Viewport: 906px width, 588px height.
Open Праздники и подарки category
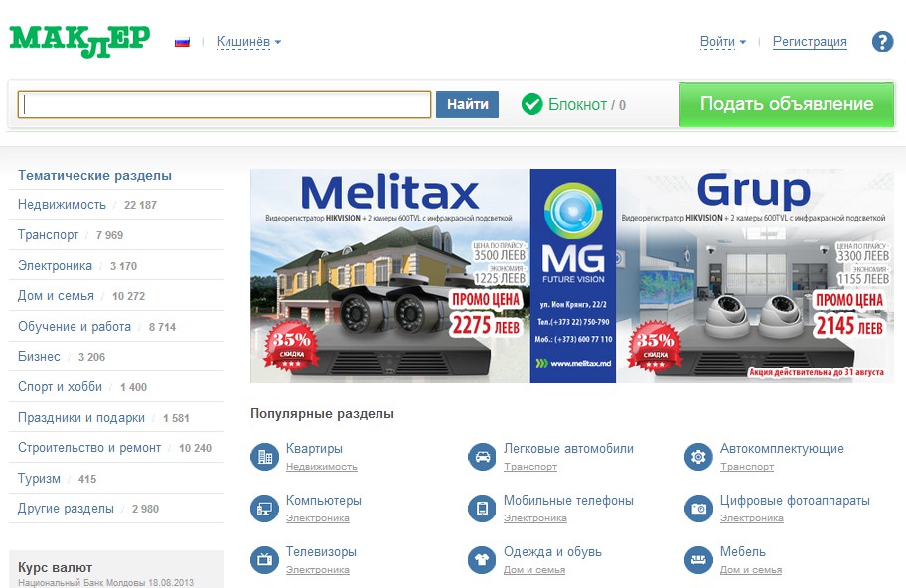pos(81,417)
